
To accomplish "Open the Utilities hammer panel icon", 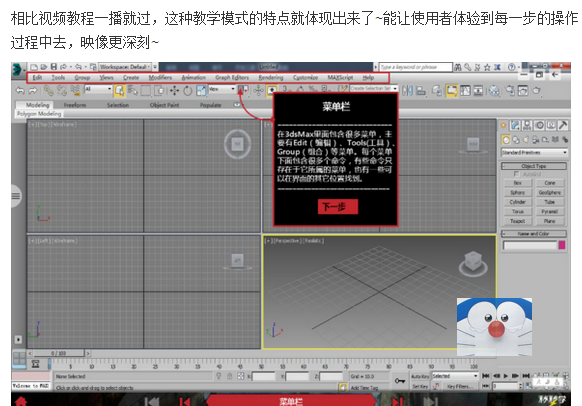I will [x=563, y=125].
